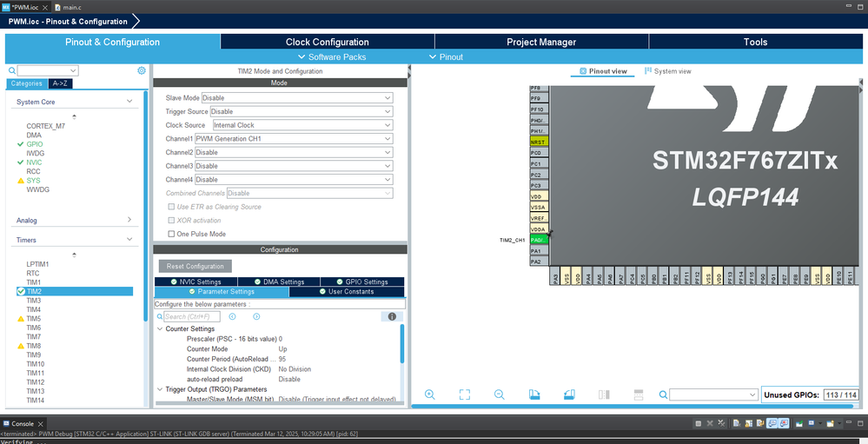The image size is (868, 444).
Task: Click the green PA0 pin on chip
Action: [539, 240]
